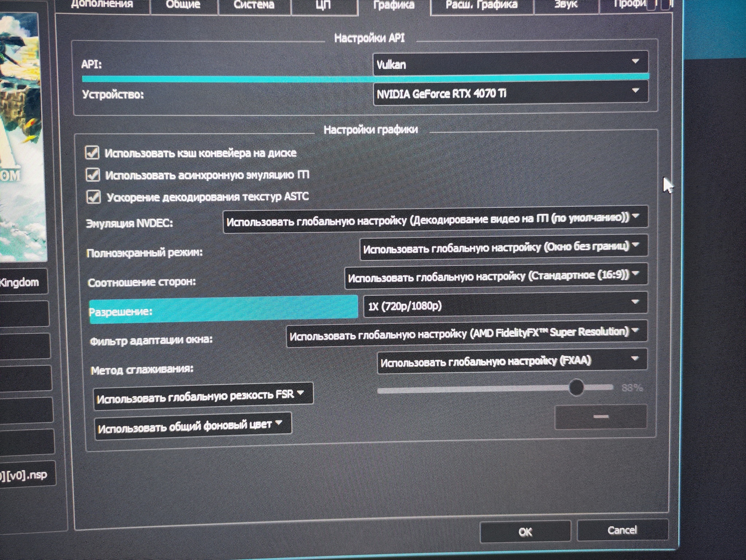The width and height of the screenshot is (746, 560).
Task: Open the NVDEC emulation dropdown
Action: tap(435, 220)
